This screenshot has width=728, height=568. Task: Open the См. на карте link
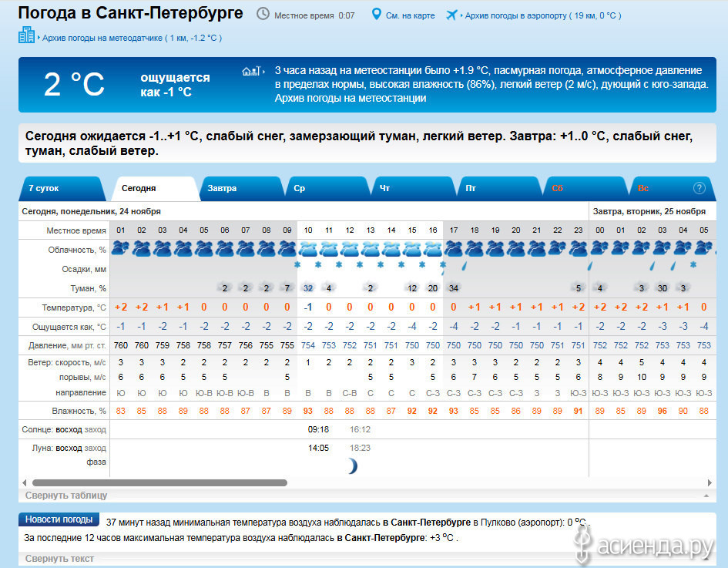point(410,15)
